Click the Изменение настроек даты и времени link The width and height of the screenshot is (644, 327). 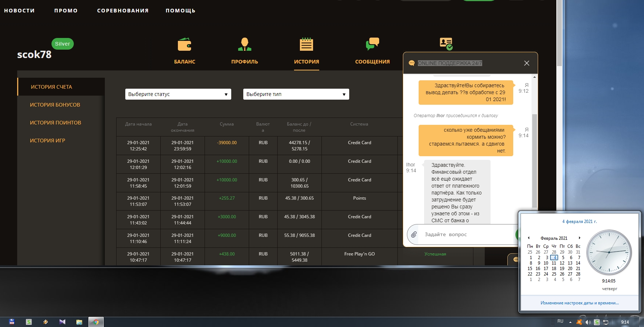tap(580, 303)
